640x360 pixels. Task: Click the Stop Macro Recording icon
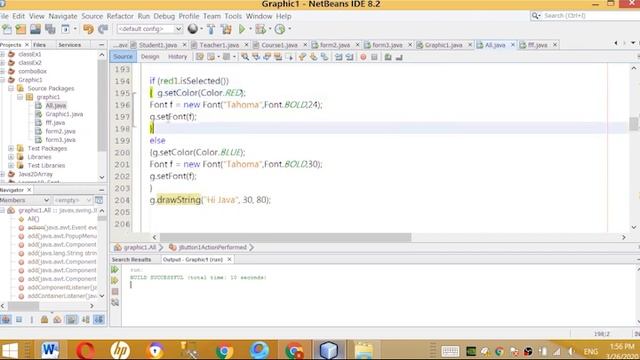click(374, 57)
